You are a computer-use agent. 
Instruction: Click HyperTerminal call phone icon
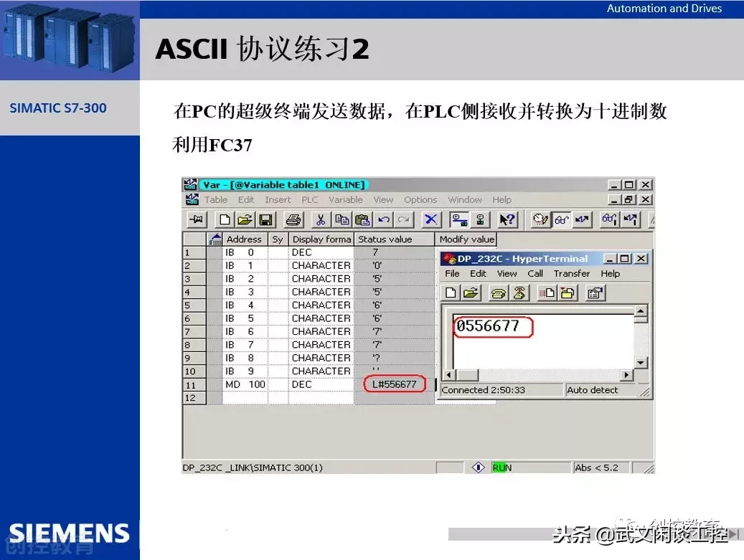[x=498, y=293]
